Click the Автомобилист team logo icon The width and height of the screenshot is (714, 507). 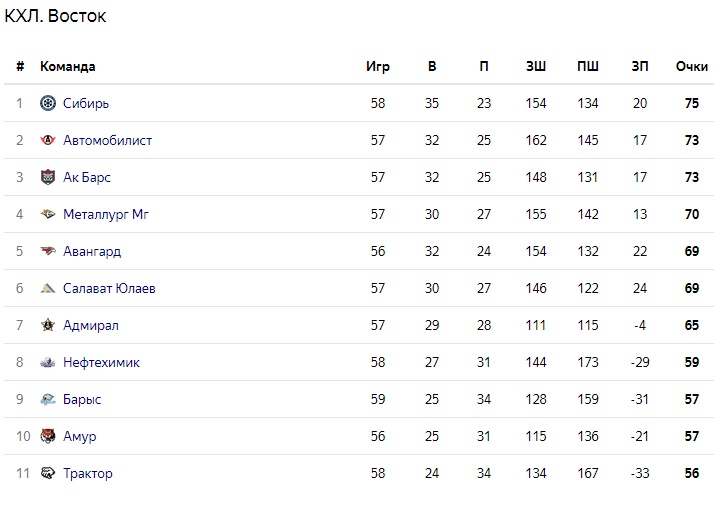[x=48, y=140]
